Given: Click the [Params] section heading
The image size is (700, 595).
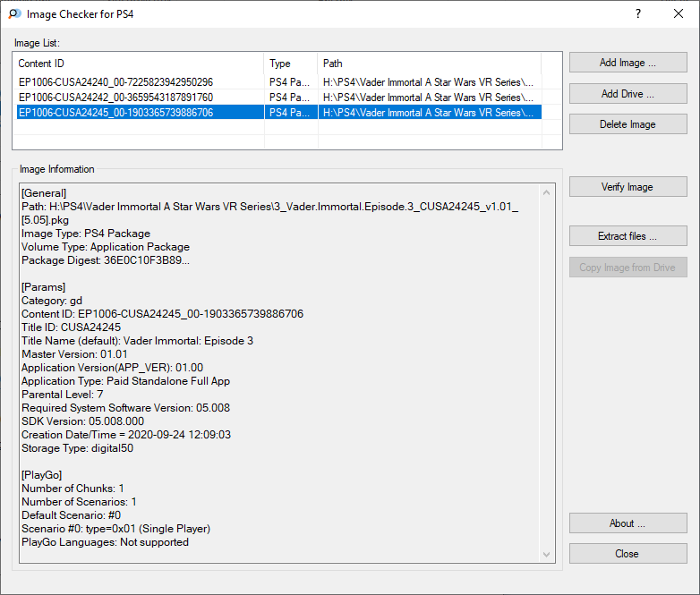Looking at the screenshot, I should click(43, 287).
